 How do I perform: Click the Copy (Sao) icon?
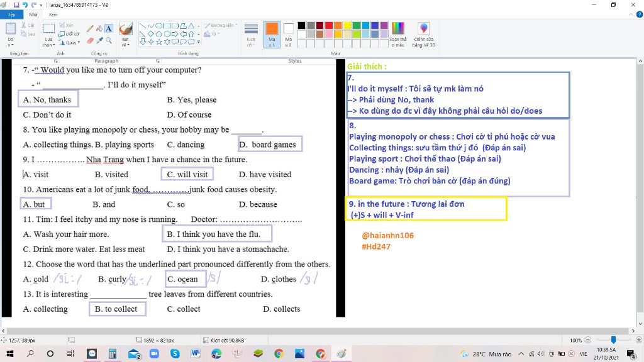click(x=28, y=34)
